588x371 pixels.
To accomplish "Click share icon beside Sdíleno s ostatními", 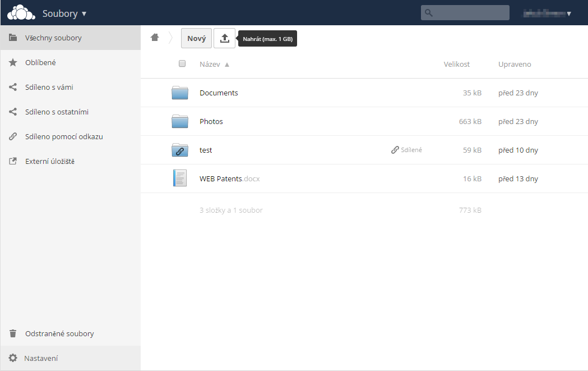I will 13,112.
